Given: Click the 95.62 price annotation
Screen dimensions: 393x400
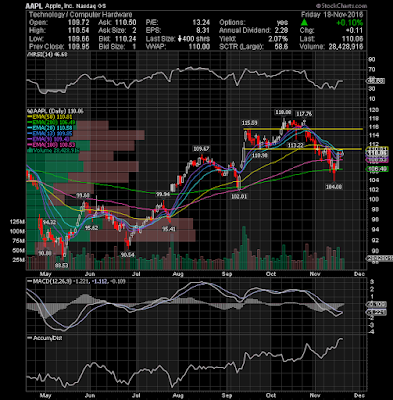Looking at the screenshot, I should (91, 228).
